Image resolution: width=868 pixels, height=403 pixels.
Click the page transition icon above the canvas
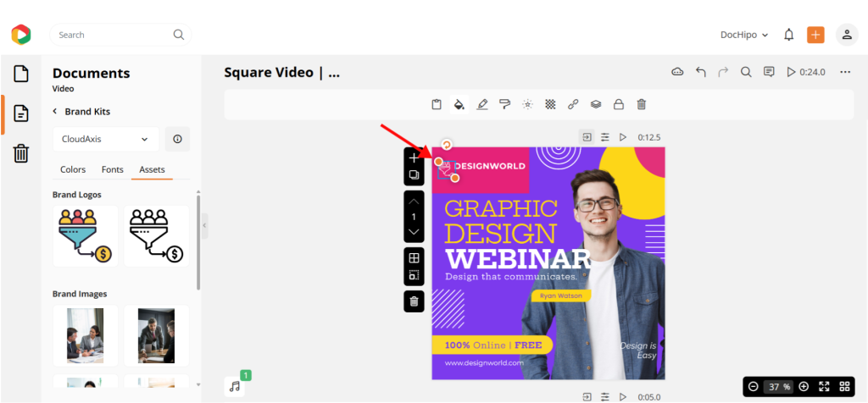tap(587, 136)
